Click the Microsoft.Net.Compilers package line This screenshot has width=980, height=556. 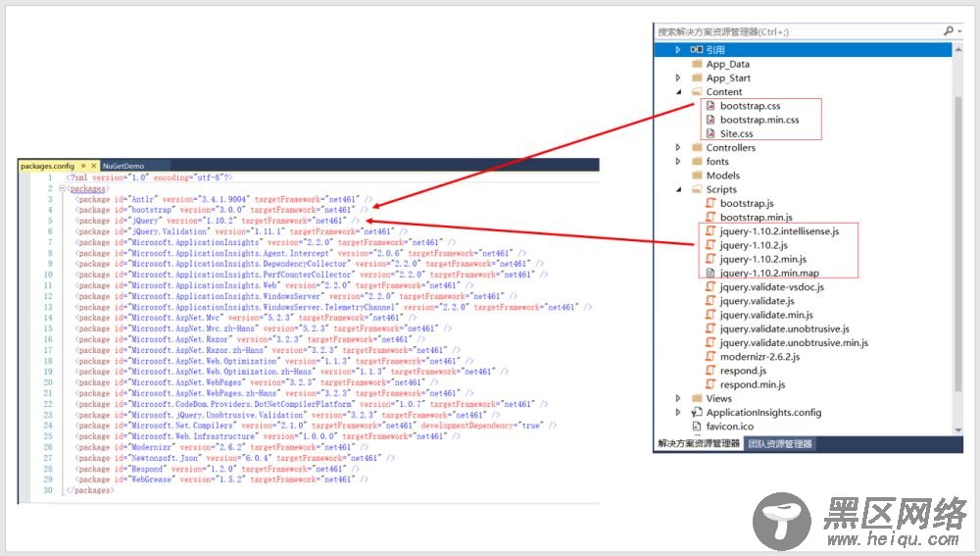317,426
